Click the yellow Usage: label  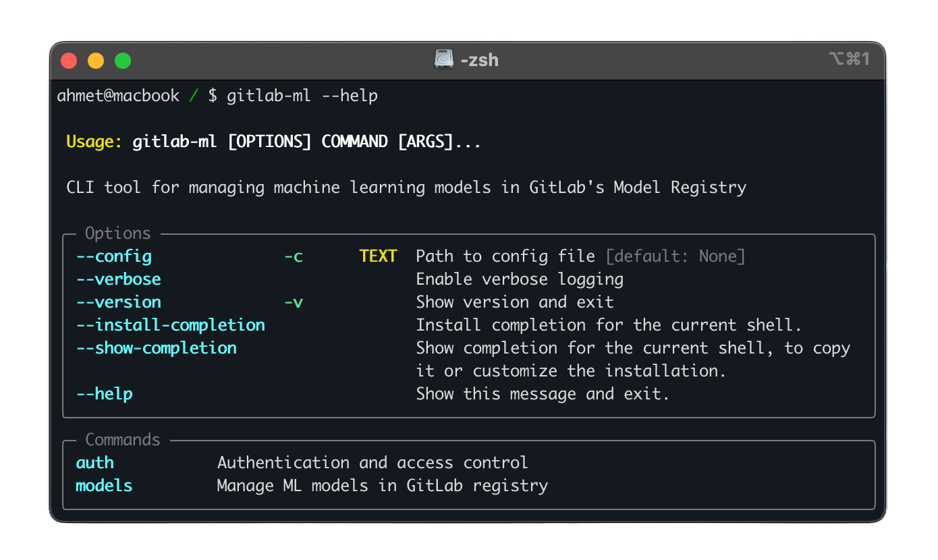[x=94, y=142]
